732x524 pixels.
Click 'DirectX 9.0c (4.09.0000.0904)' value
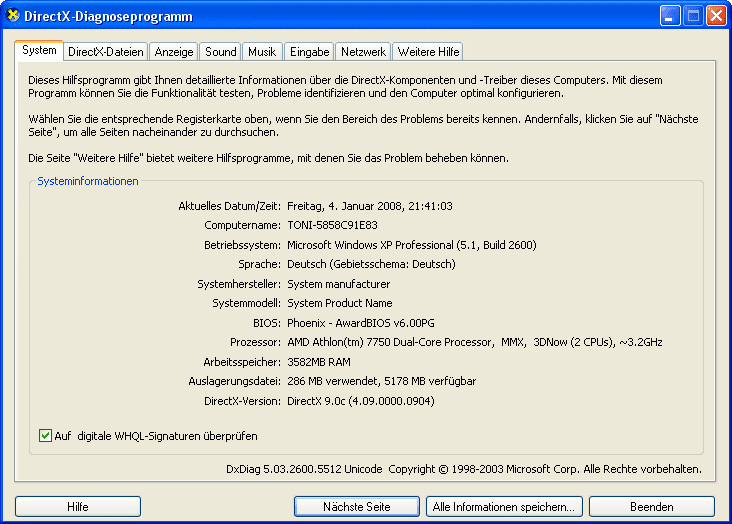pos(361,401)
